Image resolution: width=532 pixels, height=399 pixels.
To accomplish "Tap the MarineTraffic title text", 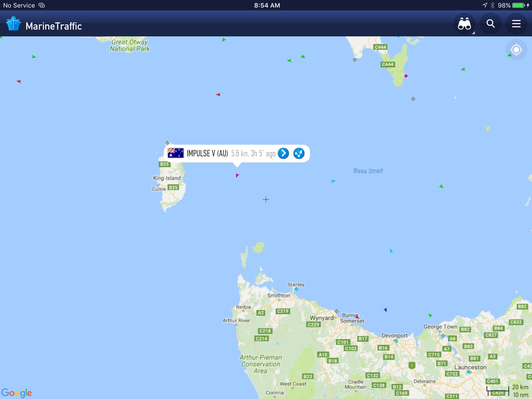I will (x=54, y=26).
